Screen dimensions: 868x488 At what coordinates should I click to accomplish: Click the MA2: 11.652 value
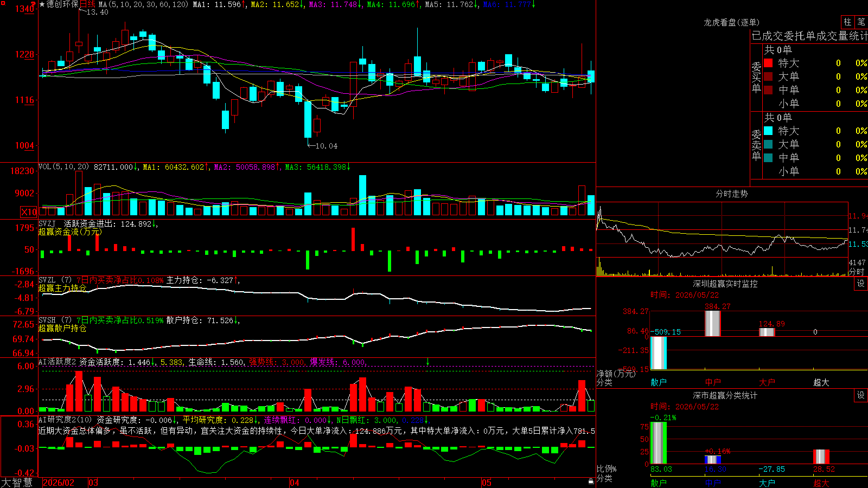(275, 4)
